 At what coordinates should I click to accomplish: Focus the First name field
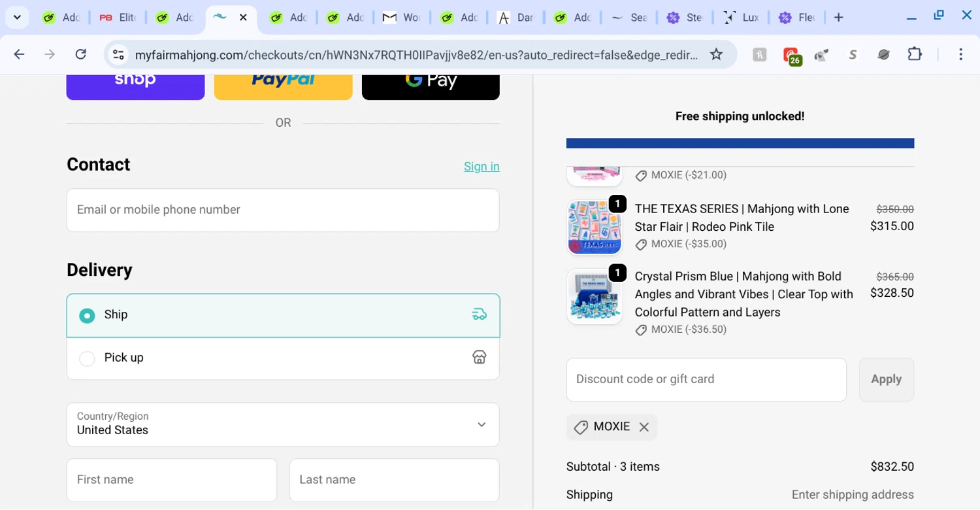[x=172, y=480]
